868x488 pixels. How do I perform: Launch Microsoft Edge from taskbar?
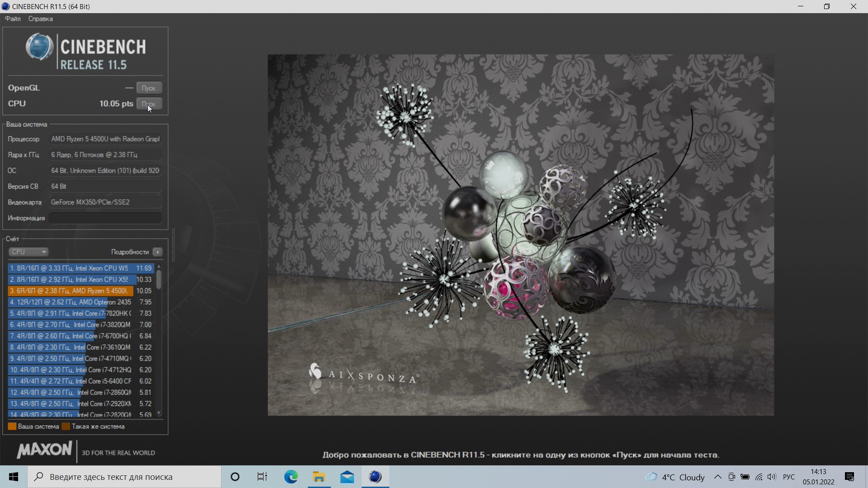coord(291,477)
